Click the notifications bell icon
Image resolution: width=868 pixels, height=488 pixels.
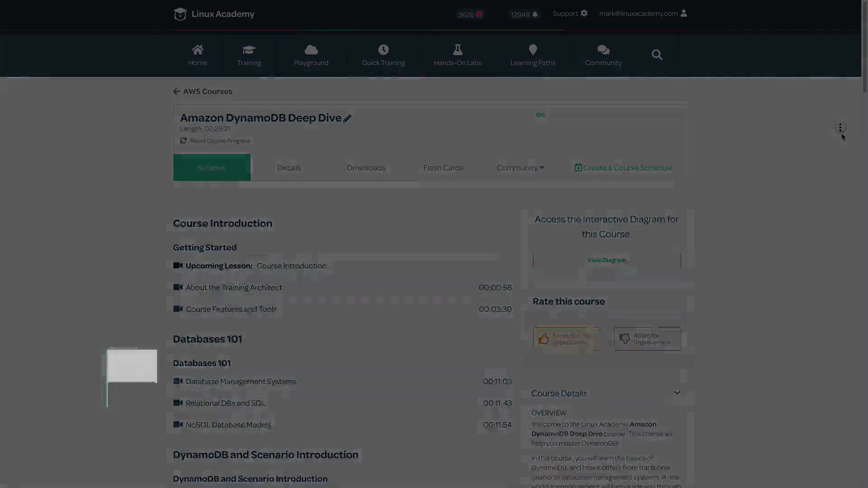535,14
